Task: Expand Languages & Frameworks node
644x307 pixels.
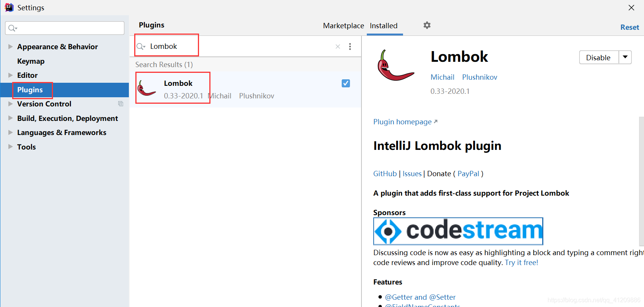Action: (10, 132)
